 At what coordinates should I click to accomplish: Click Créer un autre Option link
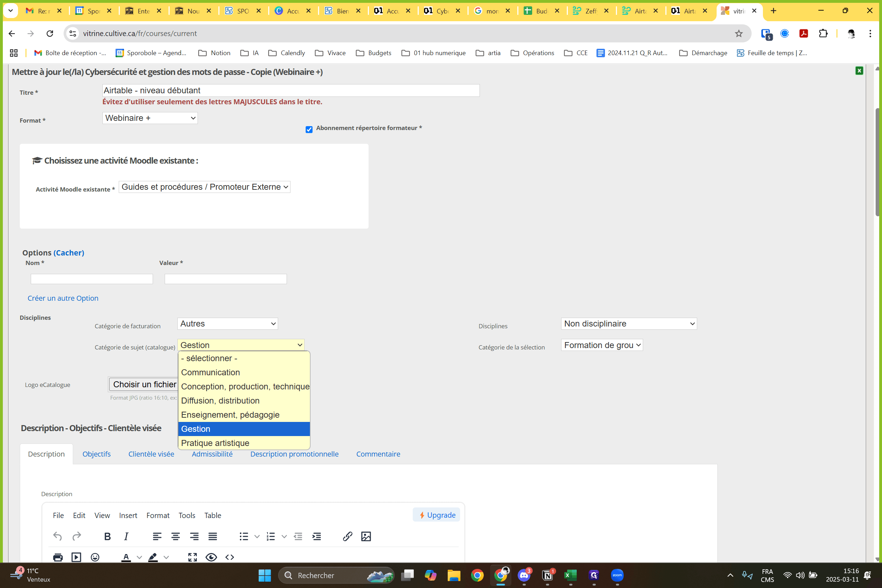(63, 298)
